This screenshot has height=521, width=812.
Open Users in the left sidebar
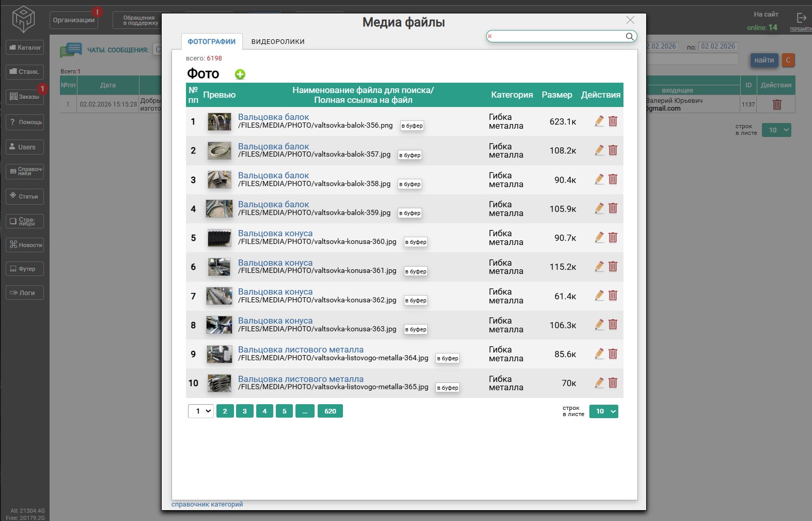point(25,147)
